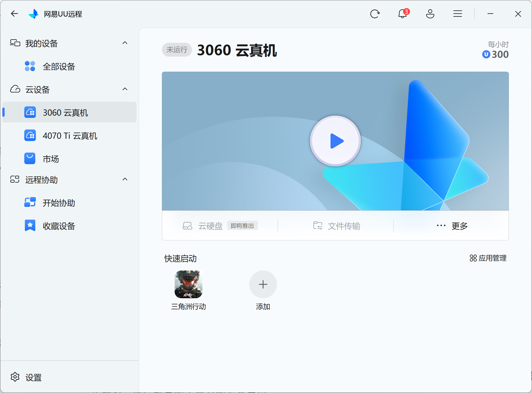
Task: Click the 市场 shopping bag icon
Action: click(x=30, y=158)
